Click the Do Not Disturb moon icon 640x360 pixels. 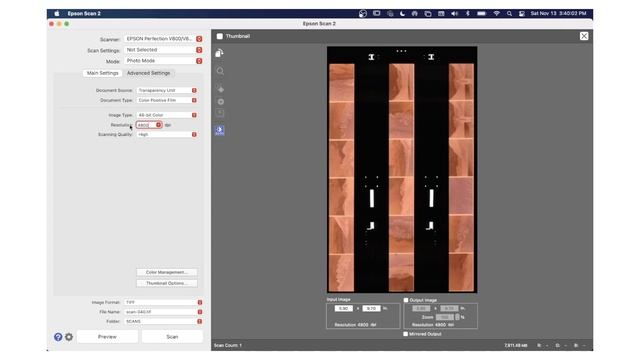(402, 13)
